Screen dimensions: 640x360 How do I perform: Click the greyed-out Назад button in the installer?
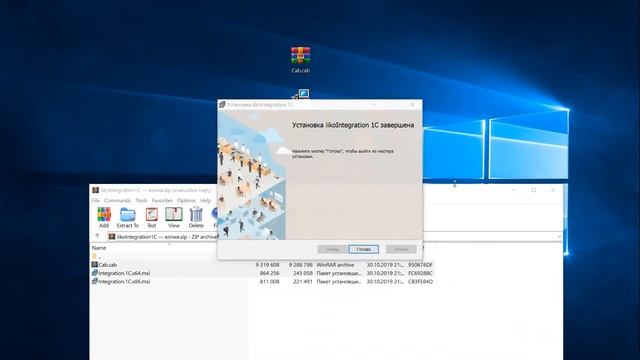pos(332,249)
